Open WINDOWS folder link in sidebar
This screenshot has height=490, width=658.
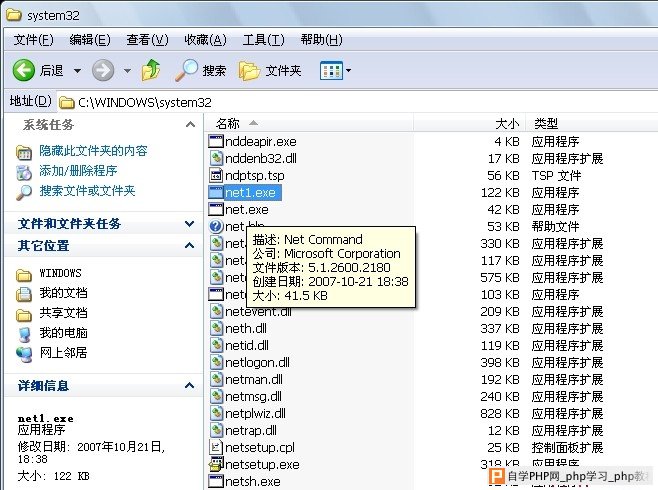pyautogui.click(x=60, y=273)
